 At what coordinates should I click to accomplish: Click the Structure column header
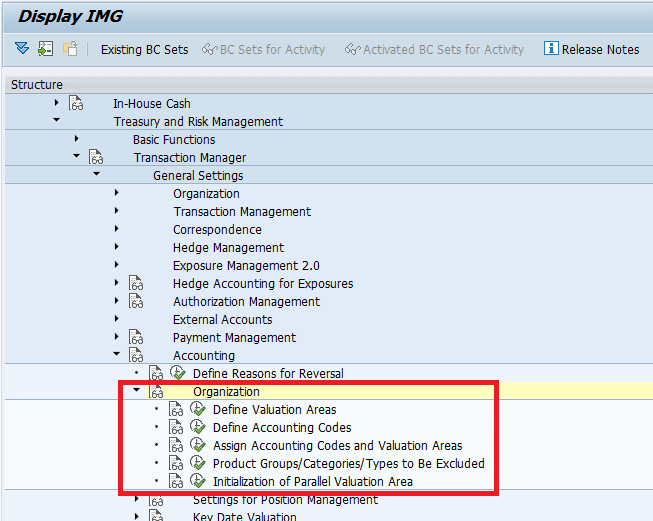pyautogui.click(x=37, y=85)
